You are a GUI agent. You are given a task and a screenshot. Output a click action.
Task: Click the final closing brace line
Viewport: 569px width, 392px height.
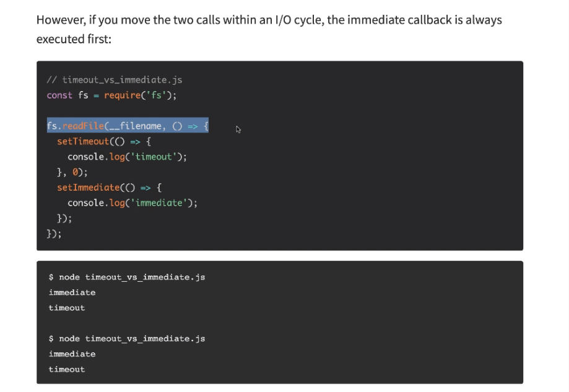[x=54, y=233]
